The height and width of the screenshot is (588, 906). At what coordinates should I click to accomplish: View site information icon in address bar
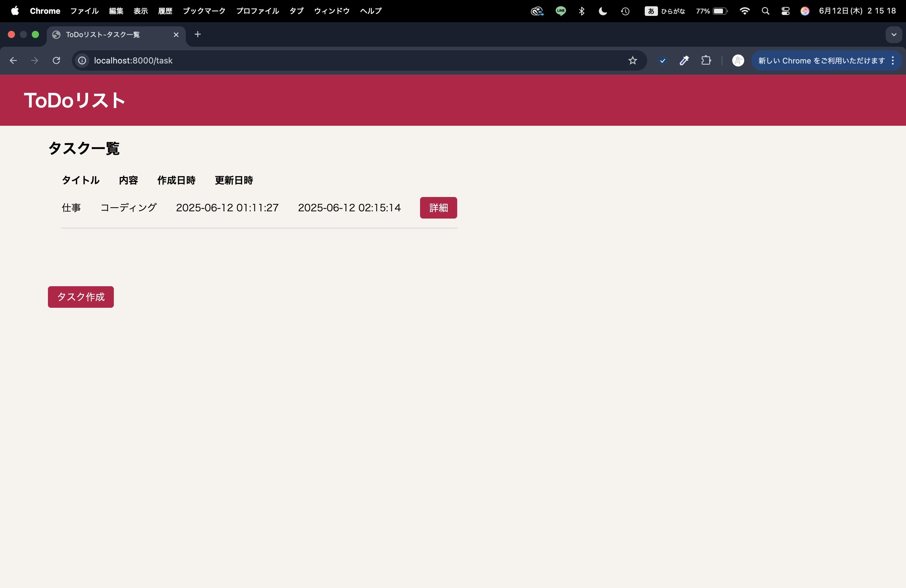pos(82,60)
